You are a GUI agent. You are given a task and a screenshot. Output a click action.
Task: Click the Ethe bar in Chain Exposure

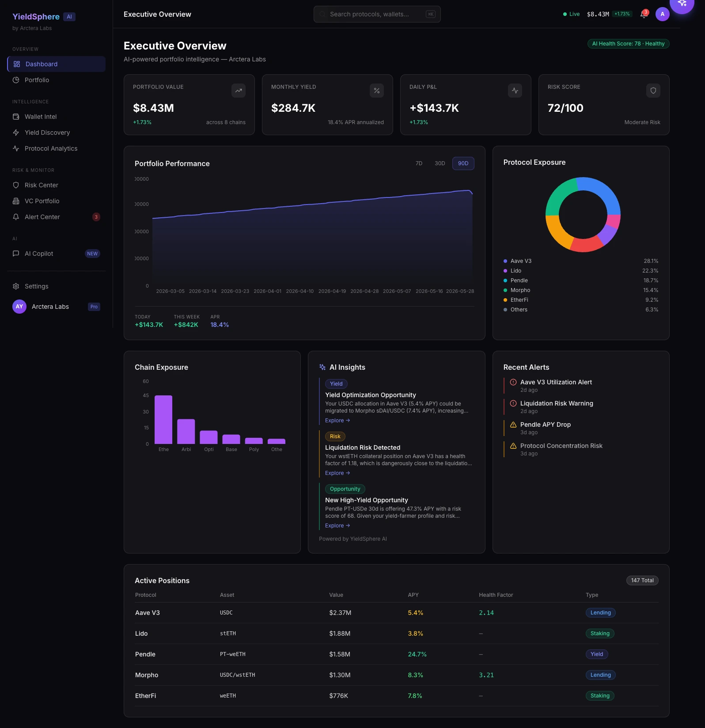coord(163,420)
